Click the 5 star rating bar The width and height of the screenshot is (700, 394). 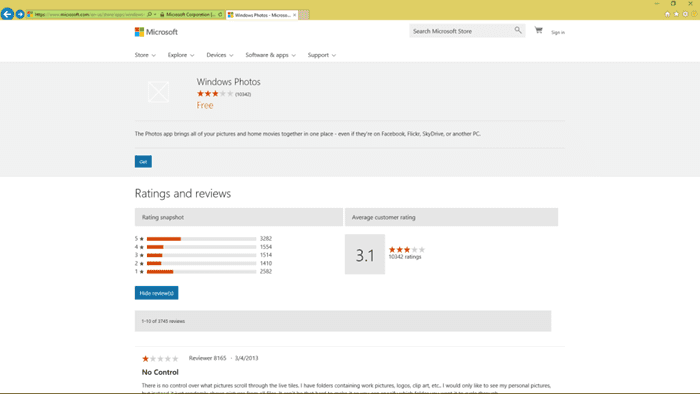(201, 239)
